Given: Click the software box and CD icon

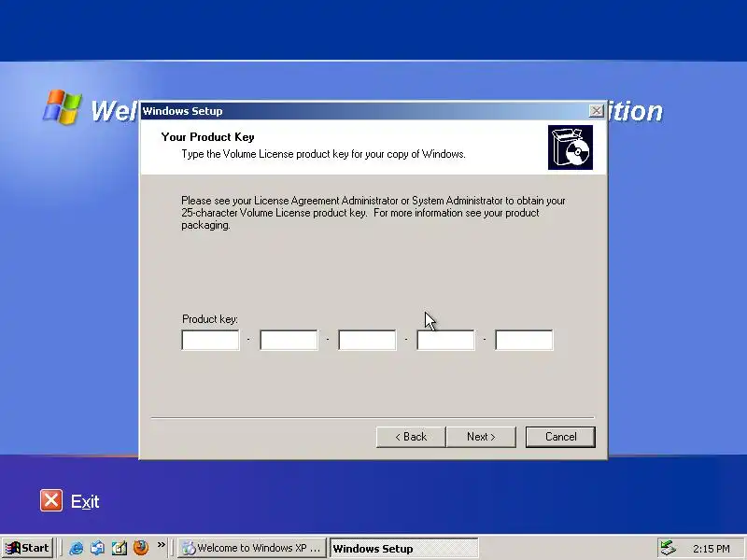Looking at the screenshot, I should [571, 147].
